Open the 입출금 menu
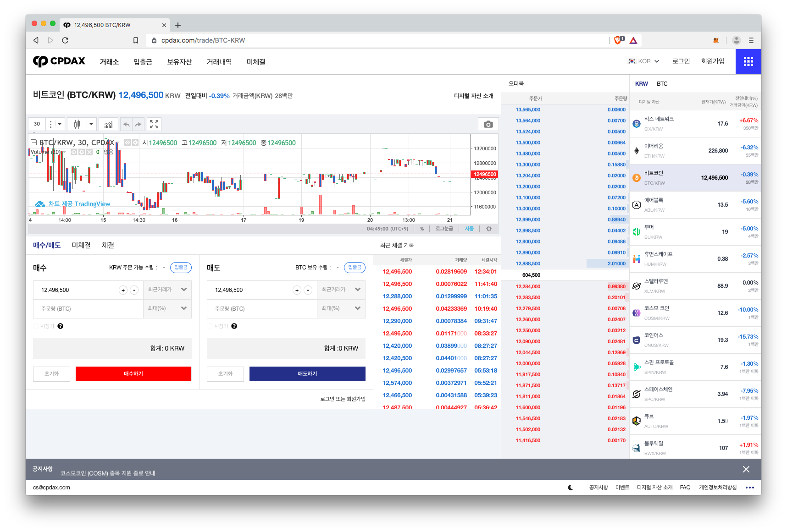Screen dimensions: 787x532 [x=143, y=62]
